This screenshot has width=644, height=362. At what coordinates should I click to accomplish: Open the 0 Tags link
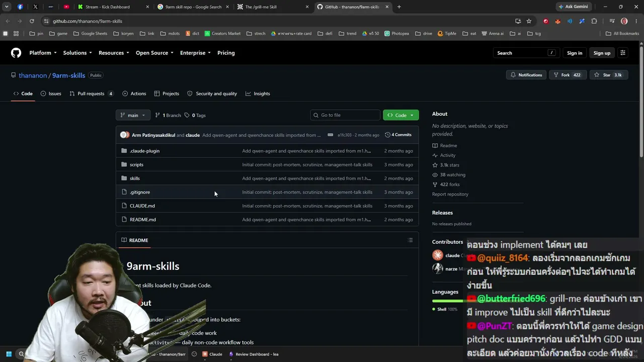tap(195, 115)
